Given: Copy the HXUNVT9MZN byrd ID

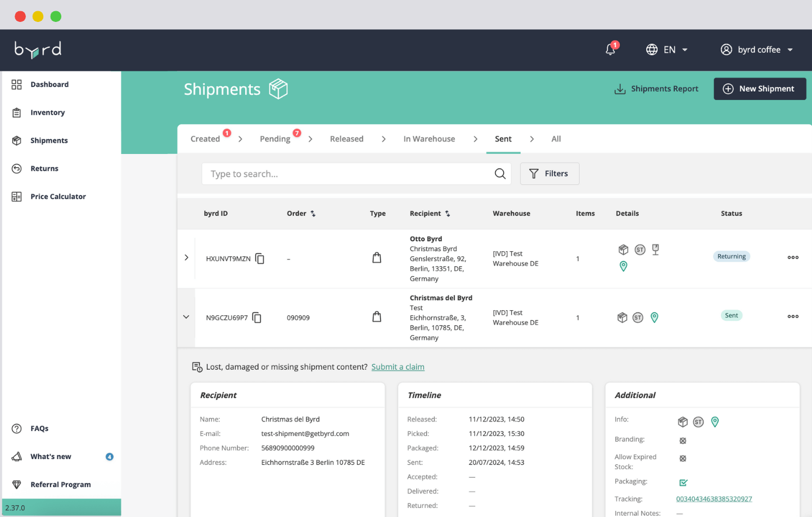Looking at the screenshot, I should click(x=260, y=258).
